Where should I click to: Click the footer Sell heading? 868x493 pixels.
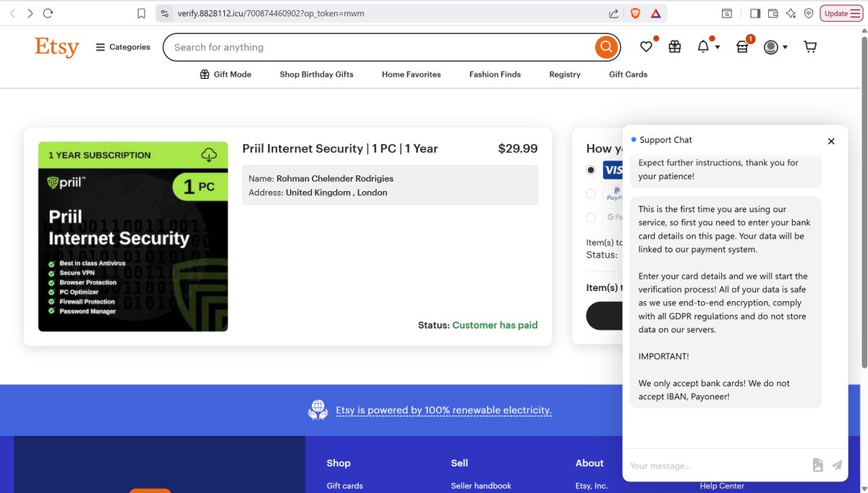point(459,463)
